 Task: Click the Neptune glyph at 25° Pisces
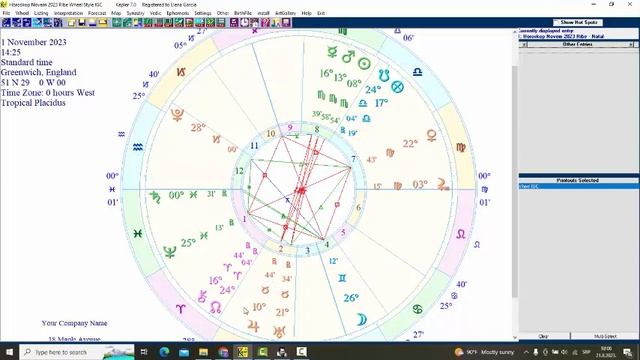tap(170, 252)
